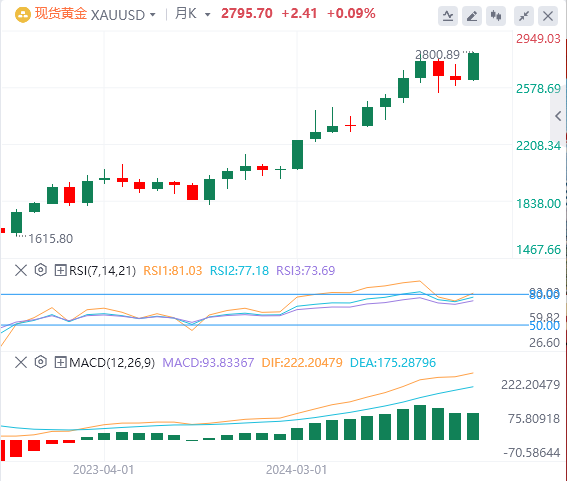
Task: Select the pencil drawing tool icon
Action: [x=472, y=16]
